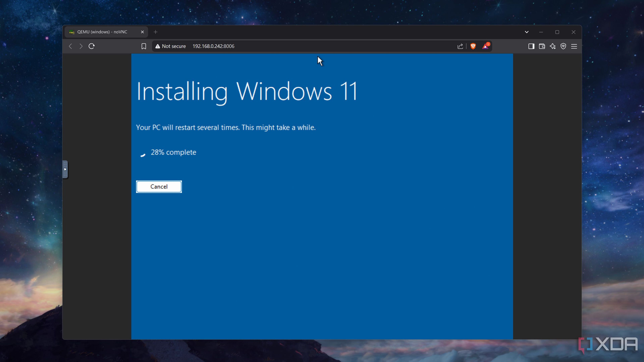Maximize the browser window
This screenshot has width=644, height=362.
(x=557, y=32)
